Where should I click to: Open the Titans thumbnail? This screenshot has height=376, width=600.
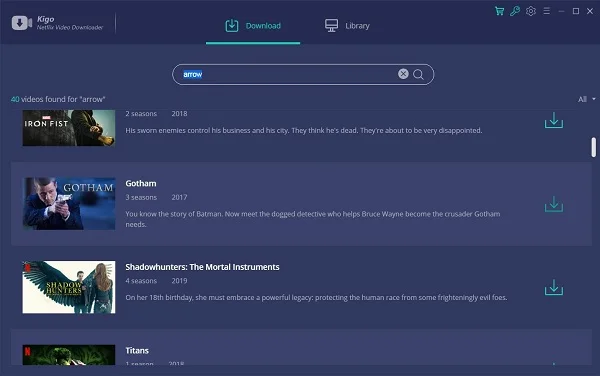[69, 355]
